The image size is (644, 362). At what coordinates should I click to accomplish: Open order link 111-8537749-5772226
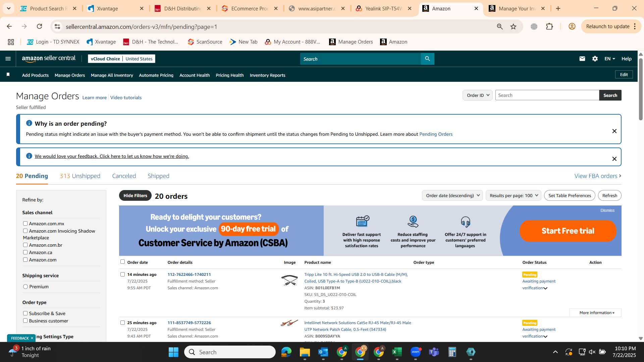(x=189, y=322)
